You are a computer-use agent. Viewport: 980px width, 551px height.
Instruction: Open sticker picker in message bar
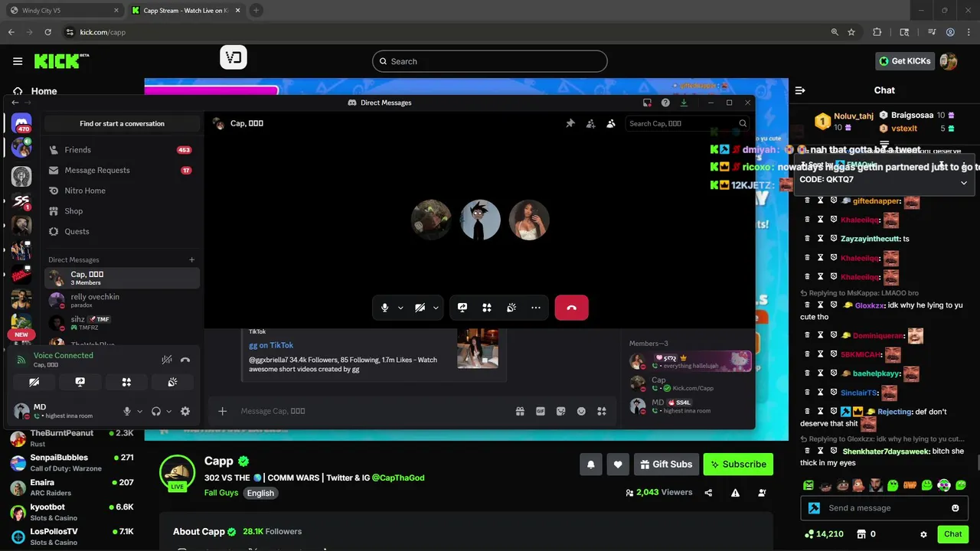(561, 411)
